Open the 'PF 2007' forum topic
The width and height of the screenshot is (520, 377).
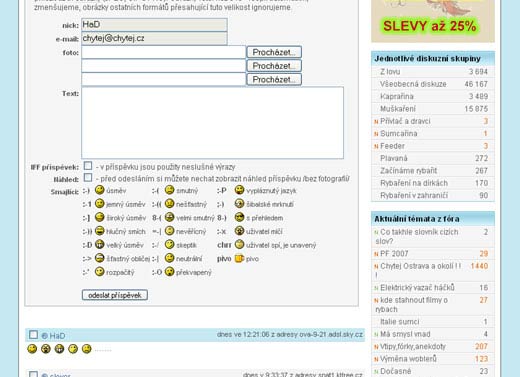pyautogui.click(x=394, y=254)
